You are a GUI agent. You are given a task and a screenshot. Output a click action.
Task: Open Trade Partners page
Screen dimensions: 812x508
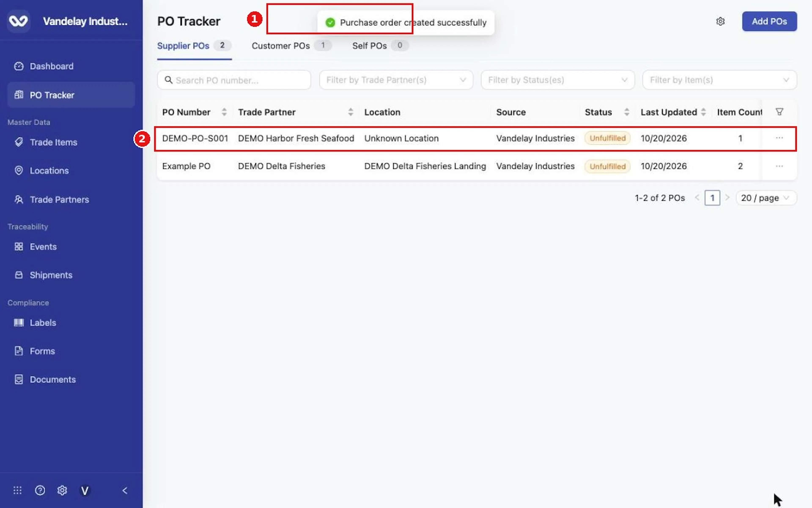71,200
